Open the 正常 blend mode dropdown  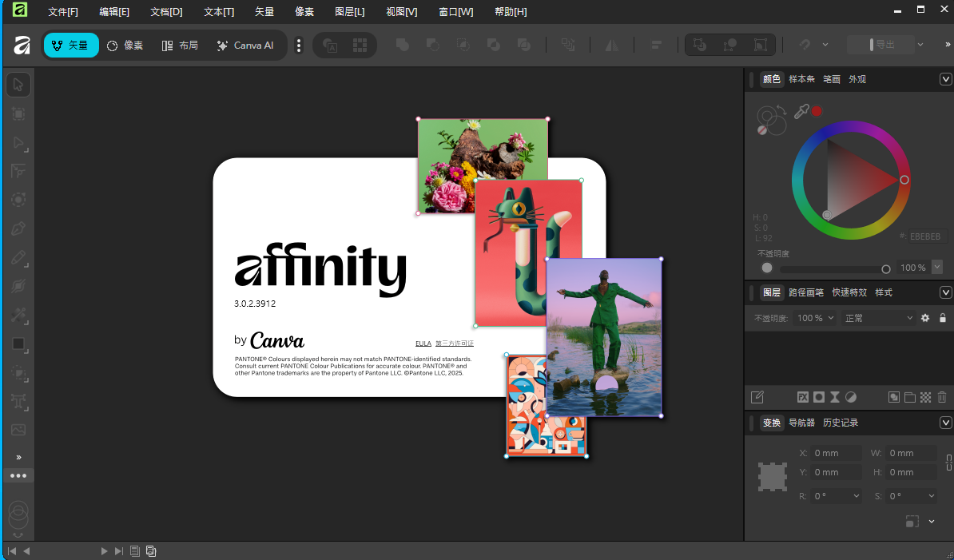tap(878, 318)
